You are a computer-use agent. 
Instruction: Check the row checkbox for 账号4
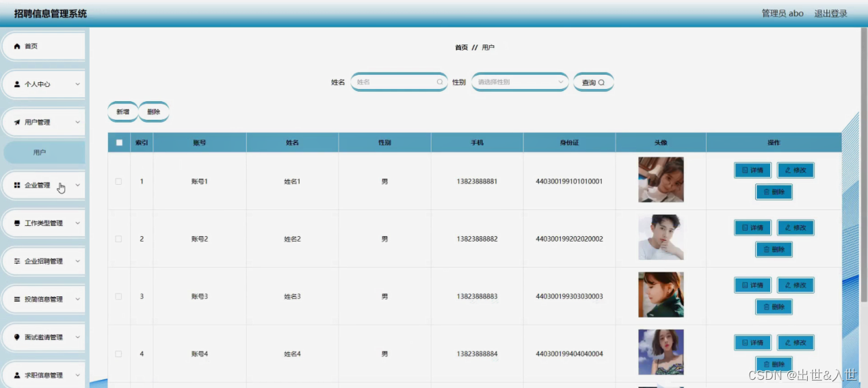coord(118,354)
